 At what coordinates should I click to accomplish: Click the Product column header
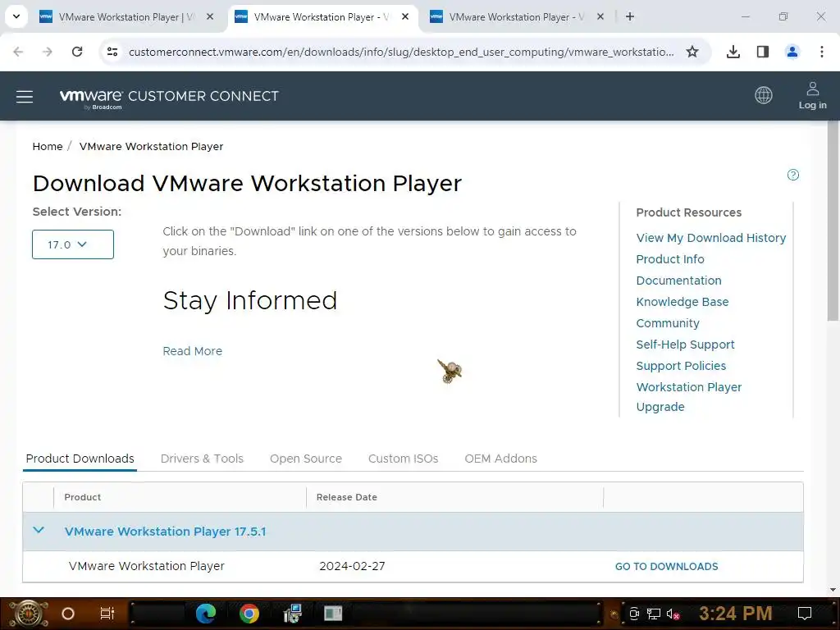(83, 497)
